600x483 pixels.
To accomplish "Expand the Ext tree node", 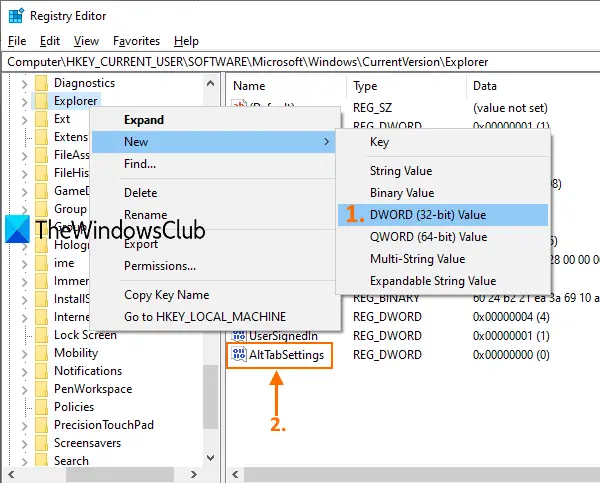I will point(25,120).
